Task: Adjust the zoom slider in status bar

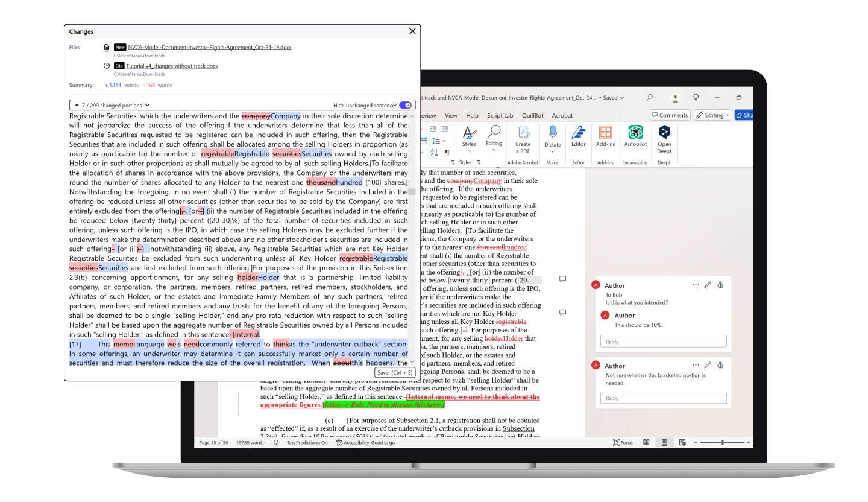Action: click(x=722, y=443)
